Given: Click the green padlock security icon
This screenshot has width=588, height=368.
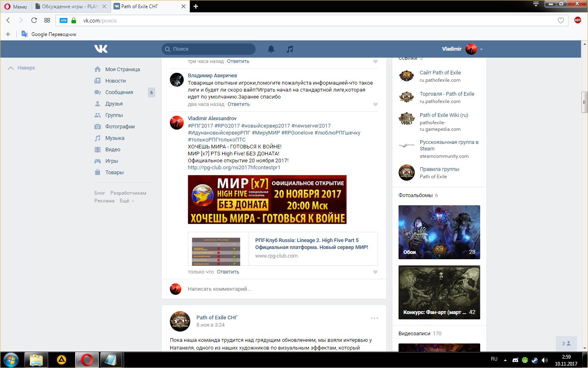Looking at the screenshot, I should [74, 20].
